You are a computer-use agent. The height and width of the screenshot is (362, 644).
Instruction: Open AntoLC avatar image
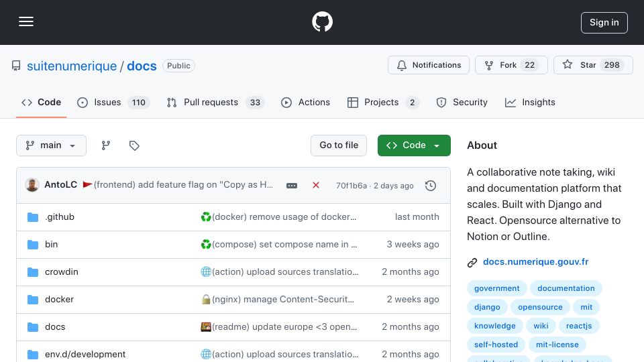pyautogui.click(x=32, y=185)
